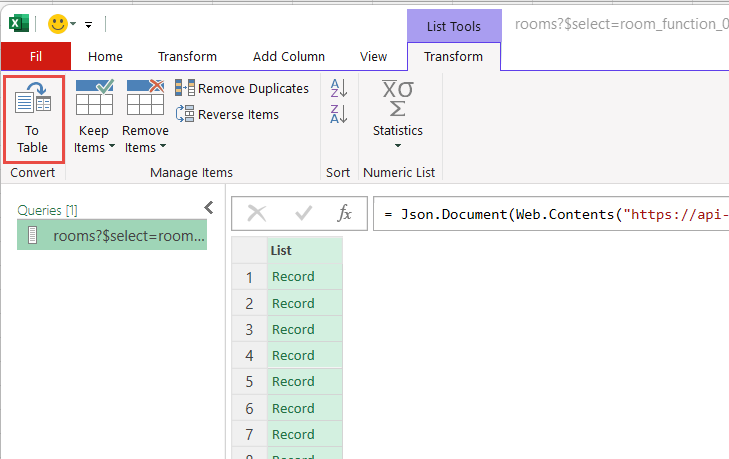Click the formula bar text field
The height and width of the screenshot is (459, 729).
(550, 213)
